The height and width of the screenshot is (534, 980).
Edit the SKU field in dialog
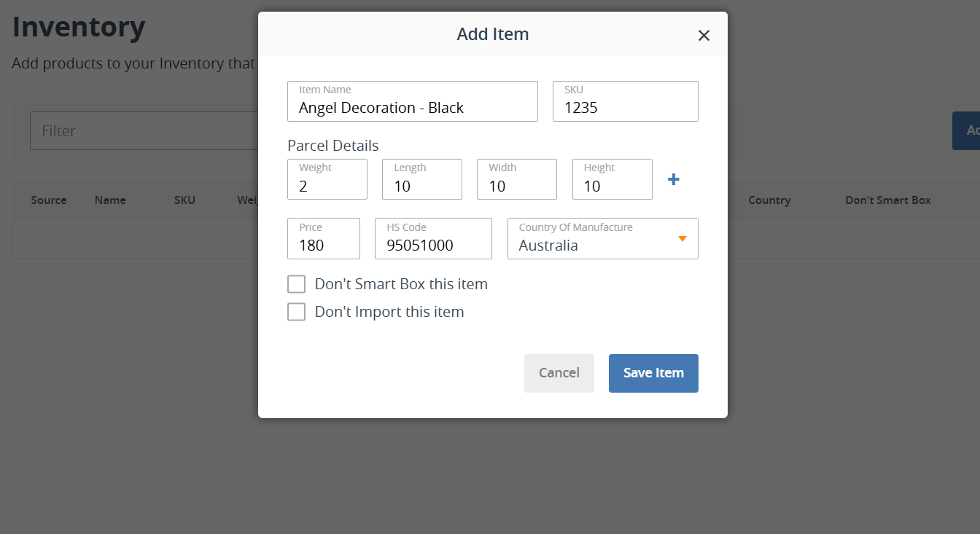click(x=626, y=101)
